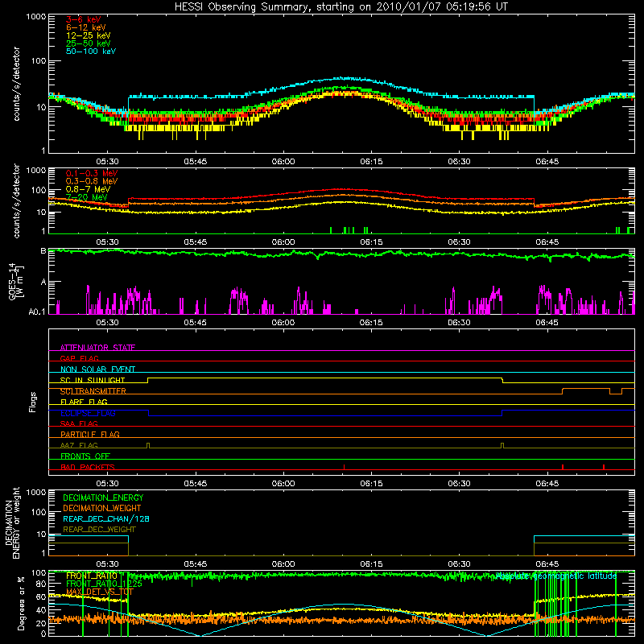Screen dimensions: 644x644
Task: Select the NON_SOLAR_EVENT flag label
Action: pyautogui.click(x=97, y=369)
